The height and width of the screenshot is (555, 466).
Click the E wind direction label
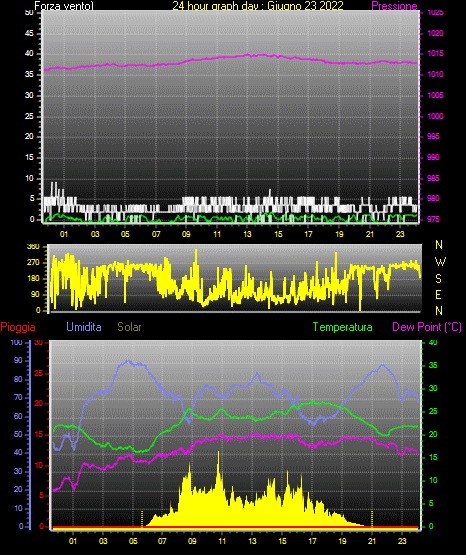click(438, 294)
